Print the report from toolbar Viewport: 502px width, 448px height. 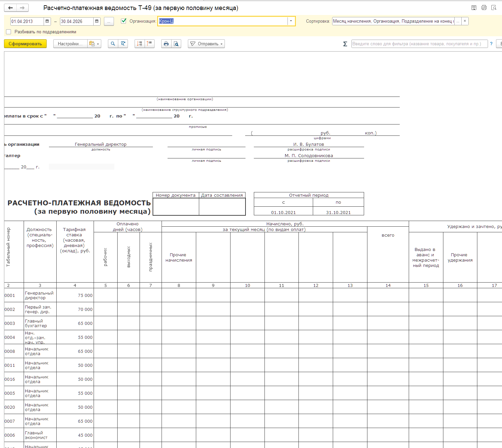point(166,44)
